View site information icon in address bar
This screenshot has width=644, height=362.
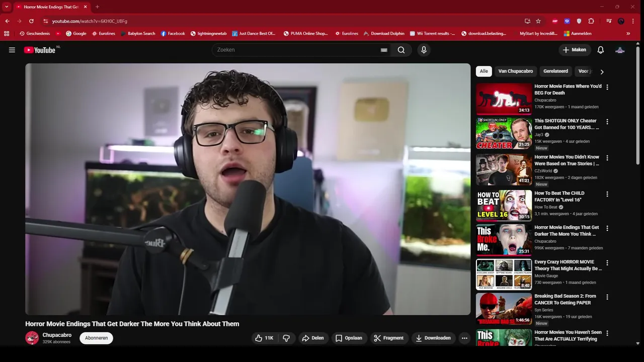pos(46,21)
